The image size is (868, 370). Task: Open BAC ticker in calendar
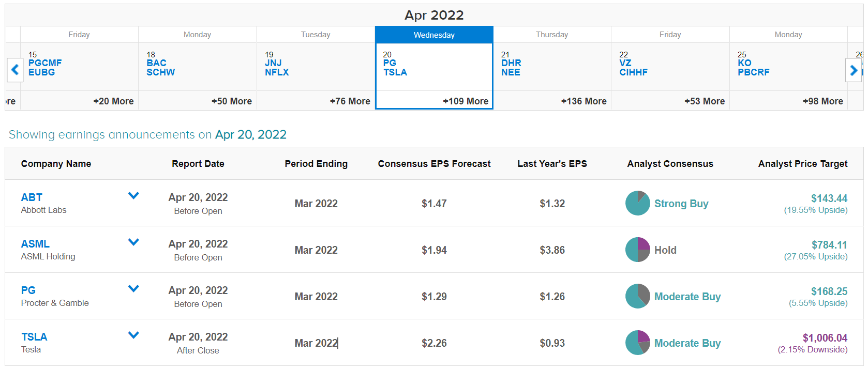156,63
